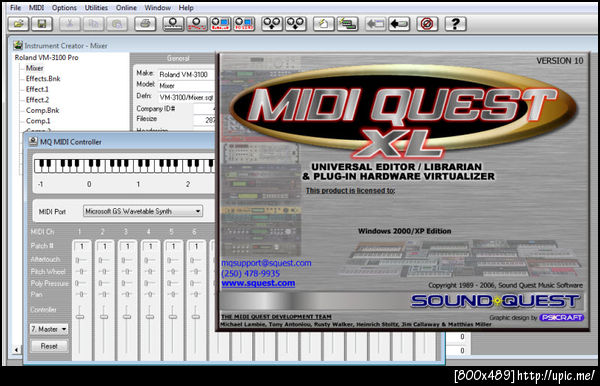This screenshot has height=386, width=600.
Task: Click double-knob icon next to the knob-and-screen icons
Action: (x=272, y=24)
